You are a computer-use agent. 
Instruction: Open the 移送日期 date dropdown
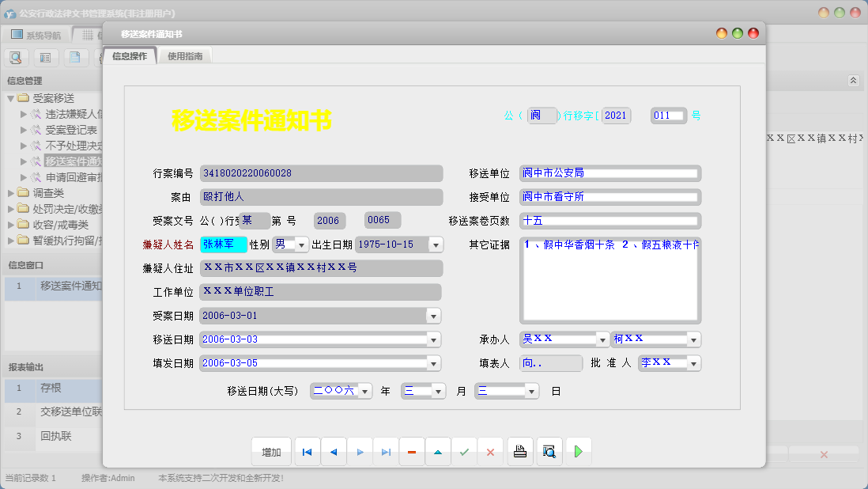pos(432,339)
